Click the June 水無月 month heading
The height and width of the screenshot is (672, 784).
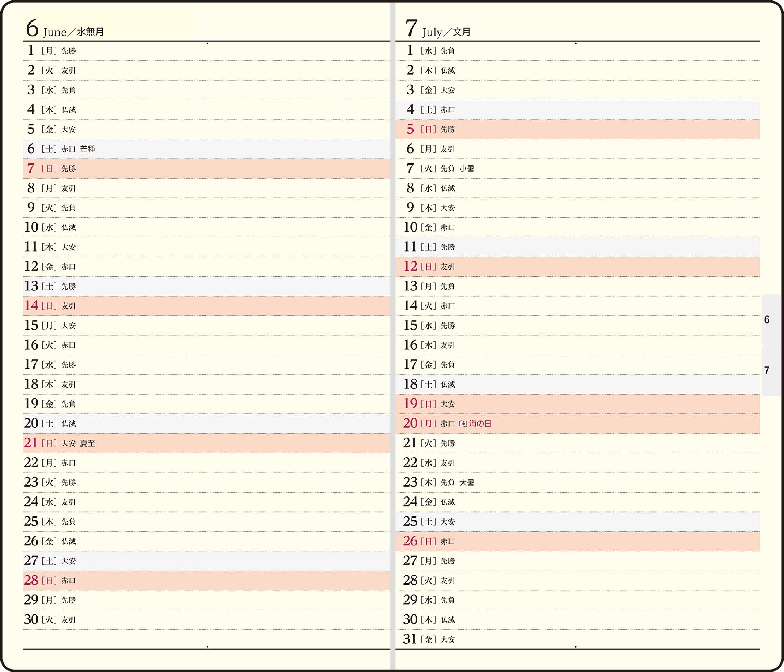click(65, 28)
